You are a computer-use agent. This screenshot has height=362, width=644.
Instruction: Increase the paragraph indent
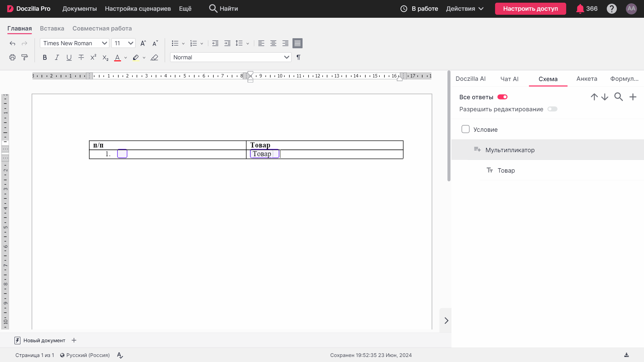227,43
